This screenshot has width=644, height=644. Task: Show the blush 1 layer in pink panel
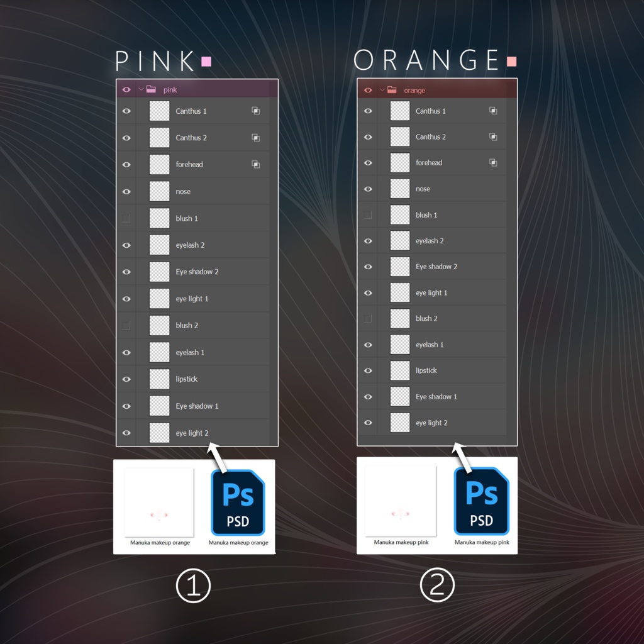(126, 218)
